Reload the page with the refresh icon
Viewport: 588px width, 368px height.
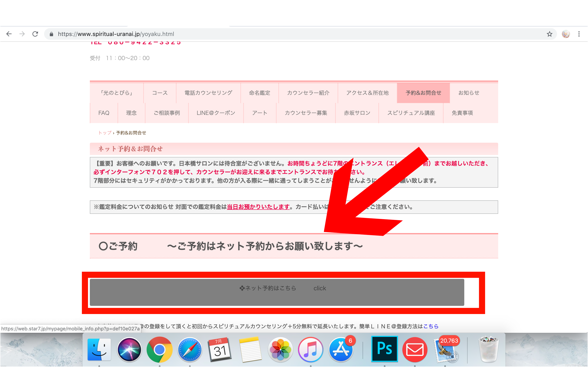[x=35, y=34]
